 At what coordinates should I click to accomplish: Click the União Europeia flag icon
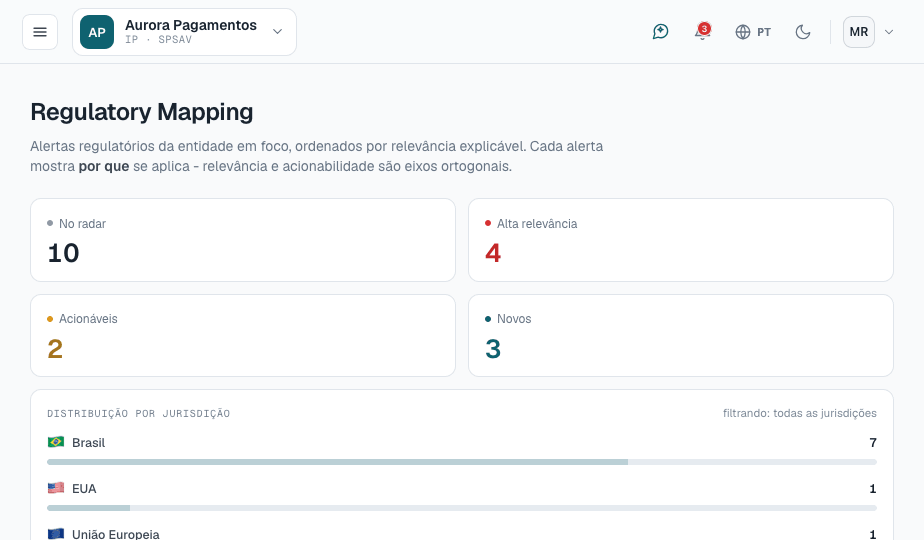click(56, 534)
